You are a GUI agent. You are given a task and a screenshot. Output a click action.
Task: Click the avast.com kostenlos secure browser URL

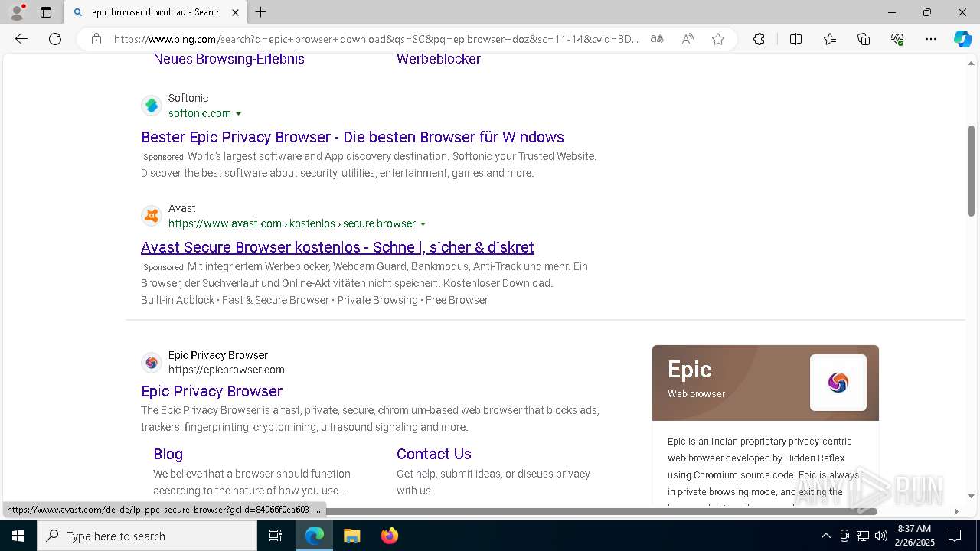292,223
